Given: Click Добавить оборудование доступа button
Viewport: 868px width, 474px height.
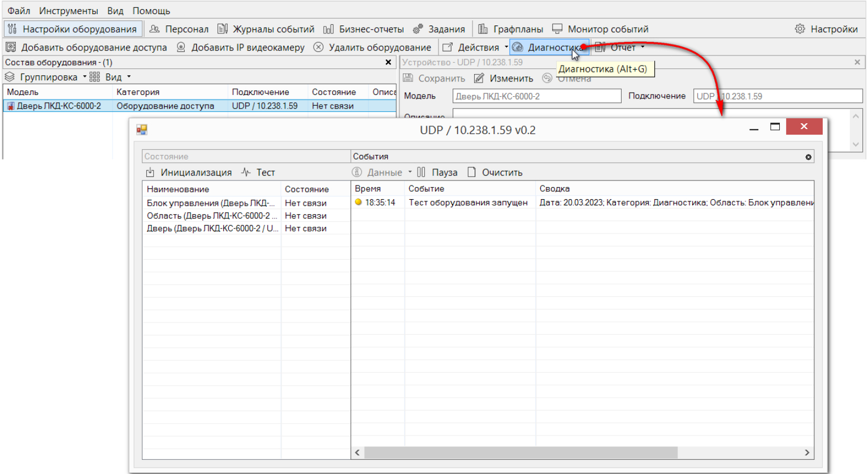Looking at the screenshot, I should click(x=86, y=48).
